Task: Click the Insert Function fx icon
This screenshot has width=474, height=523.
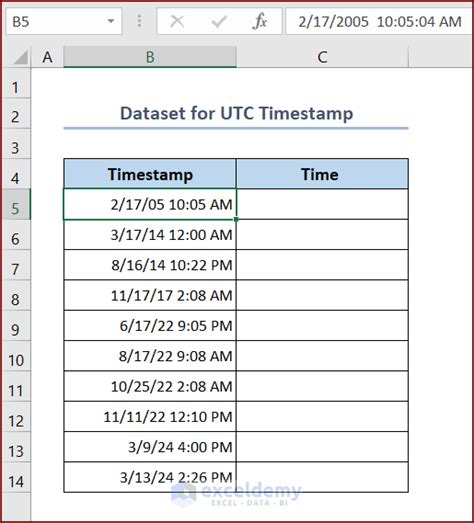Action: coord(260,22)
